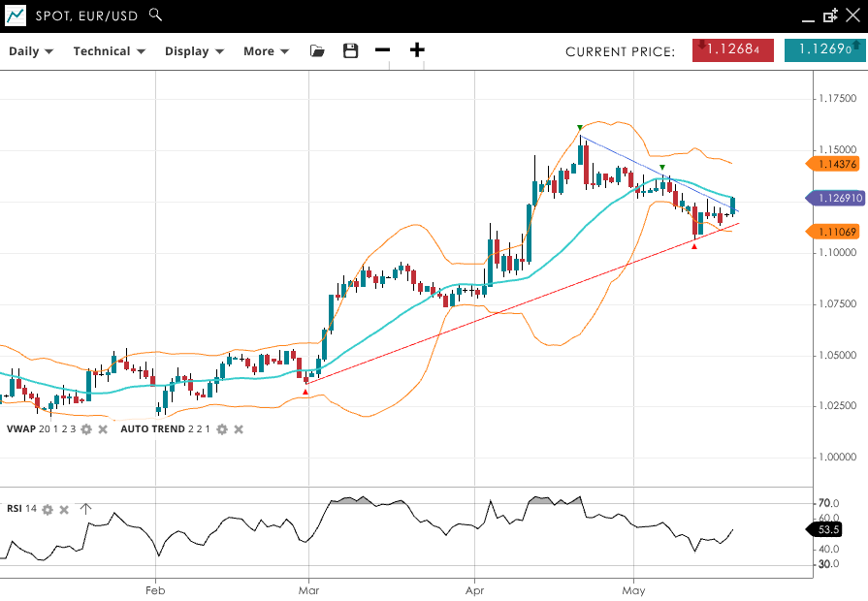Zoom out with the minus button
The height and width of the screenshot is (601, 868).
click(x=383, y=51)
